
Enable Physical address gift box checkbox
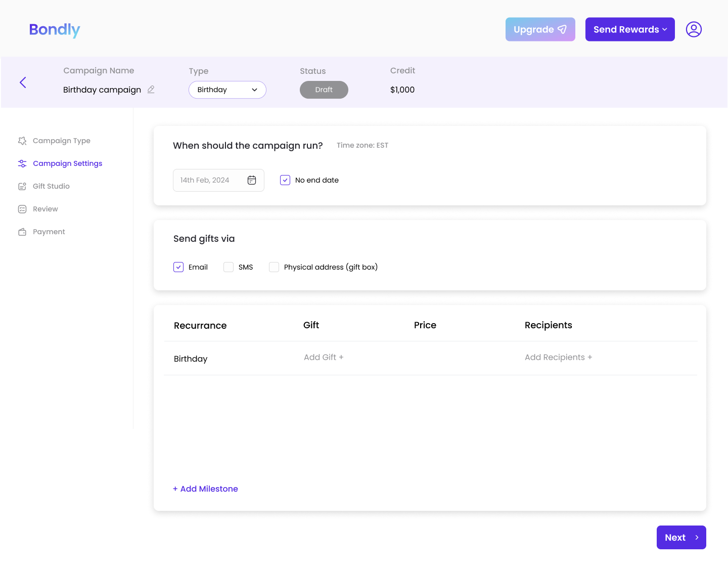tap(274, 267)
